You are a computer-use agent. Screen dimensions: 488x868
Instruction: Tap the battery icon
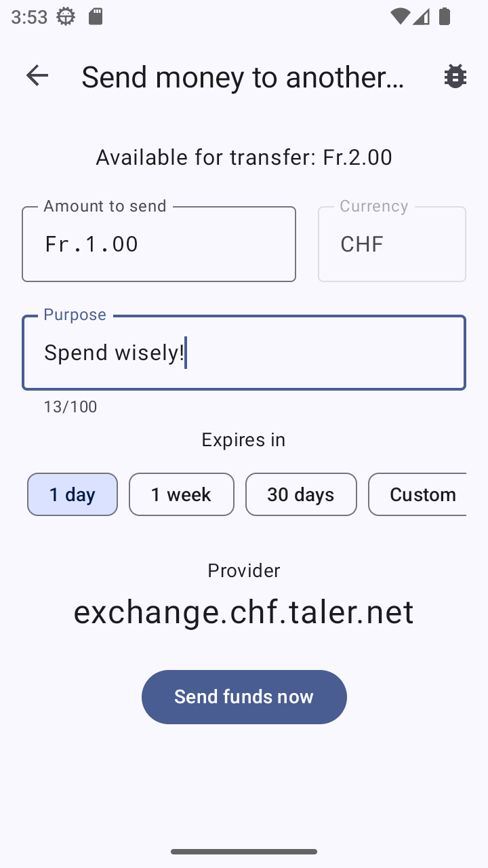[x=445, y=17]
